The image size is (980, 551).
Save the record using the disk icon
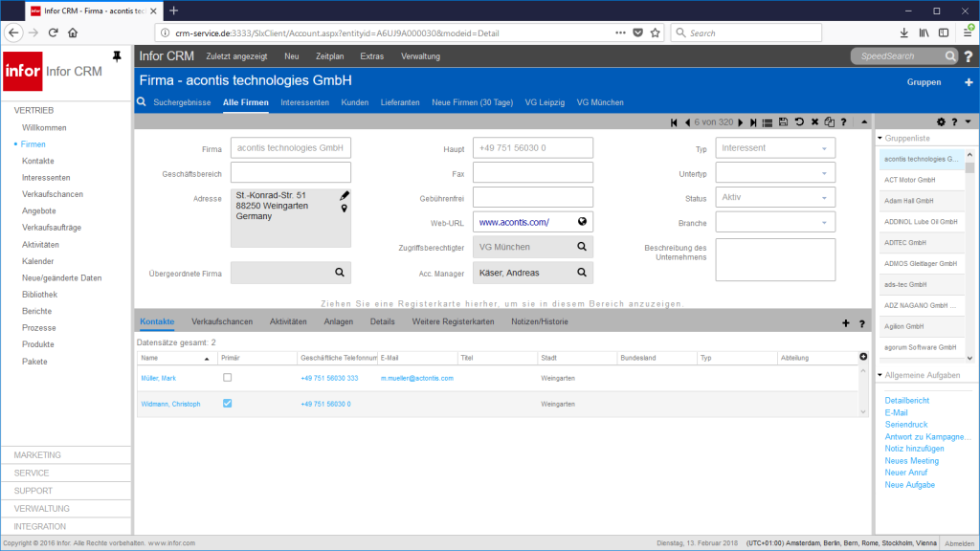pyautogui.click(x=783, y=121)
